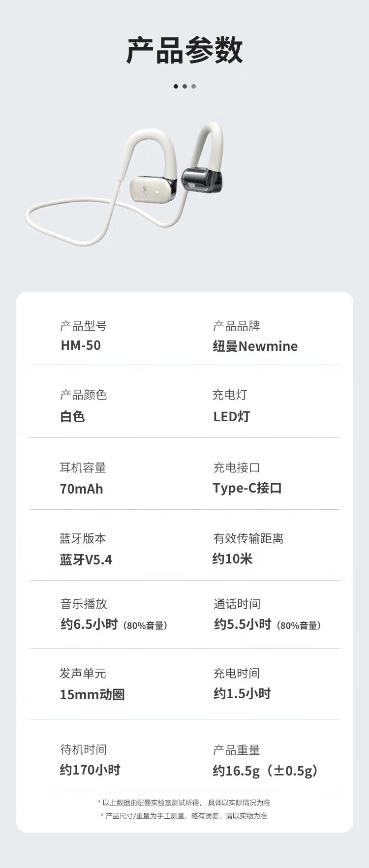Click the 纽曼Newmine brand name
369x868 pixels.
coord(255,346)
